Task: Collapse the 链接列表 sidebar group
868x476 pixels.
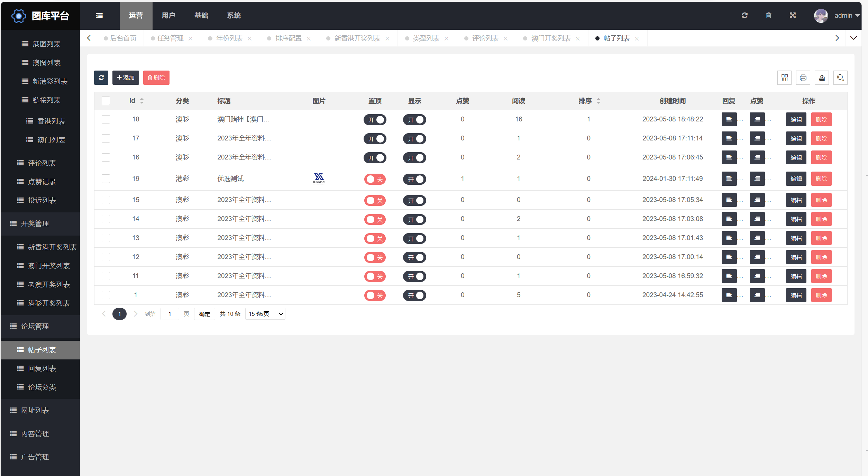Action: point(40,100)
